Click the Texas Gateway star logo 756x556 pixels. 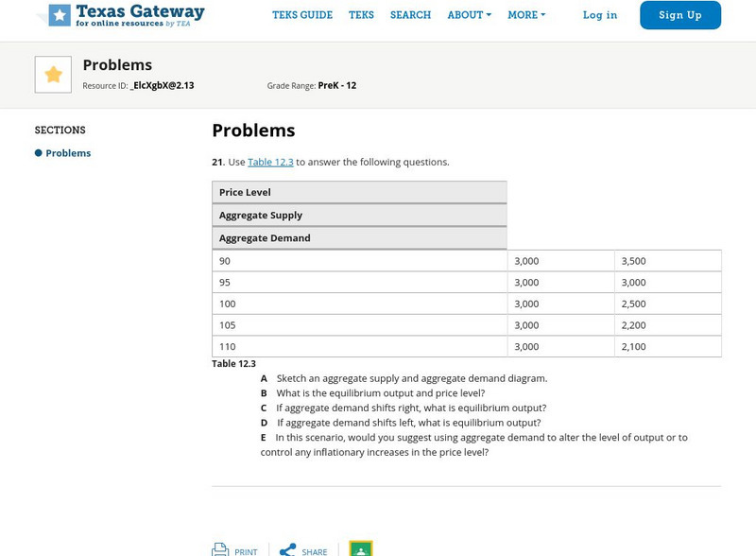coord(60,15)
